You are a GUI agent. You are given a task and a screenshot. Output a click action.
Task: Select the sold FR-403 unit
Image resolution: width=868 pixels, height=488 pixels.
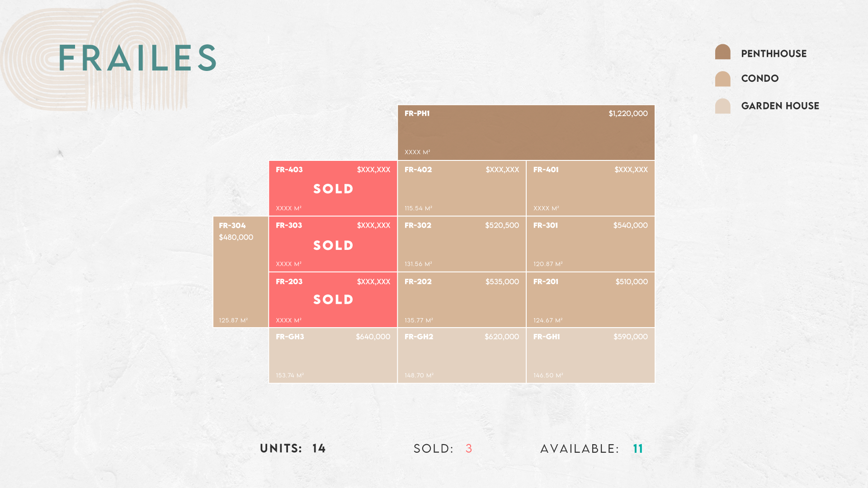pos(333,188)
